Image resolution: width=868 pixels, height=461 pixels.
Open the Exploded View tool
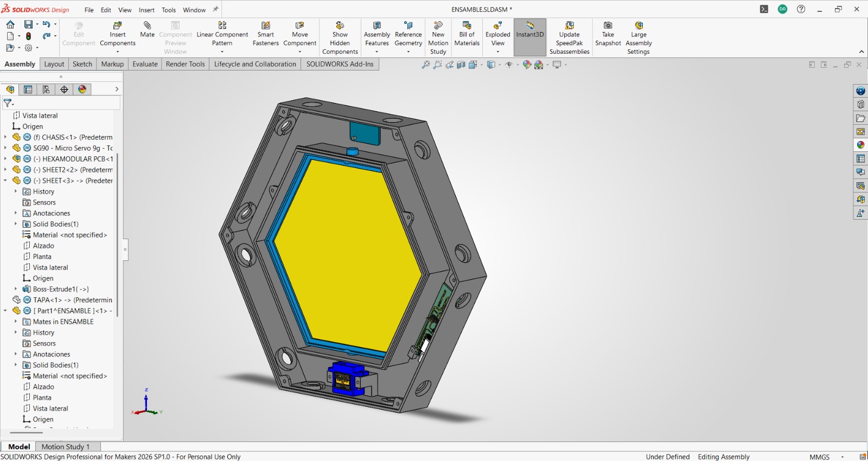497,34
